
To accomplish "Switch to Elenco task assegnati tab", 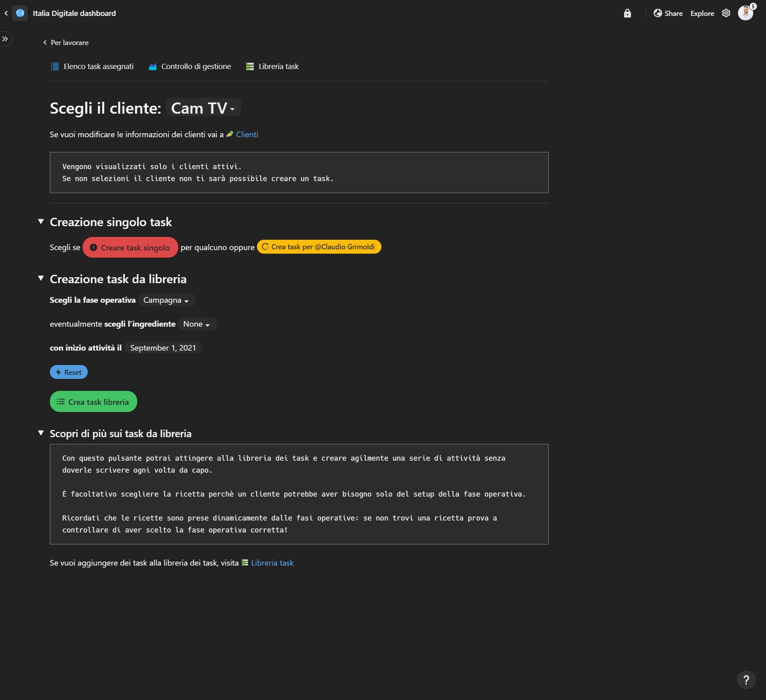I will (x=92, y=67).
